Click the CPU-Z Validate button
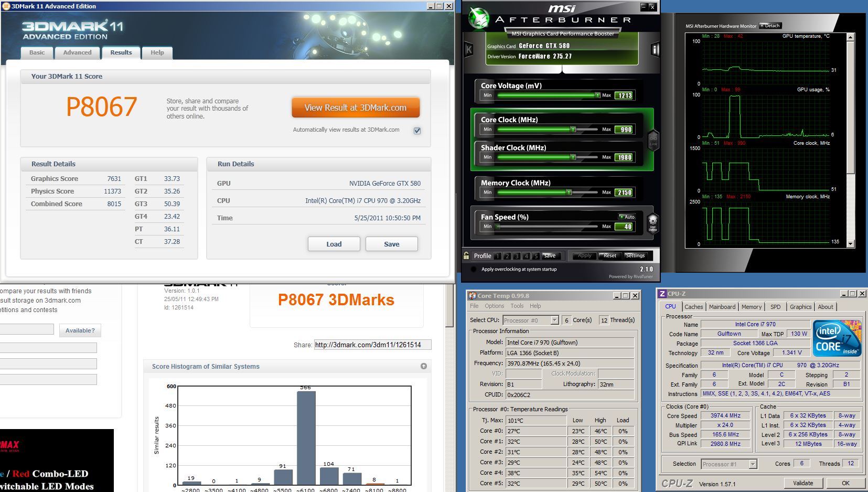Image resolution: width=868 pixels, height=492 pixels. pos(803,483)
